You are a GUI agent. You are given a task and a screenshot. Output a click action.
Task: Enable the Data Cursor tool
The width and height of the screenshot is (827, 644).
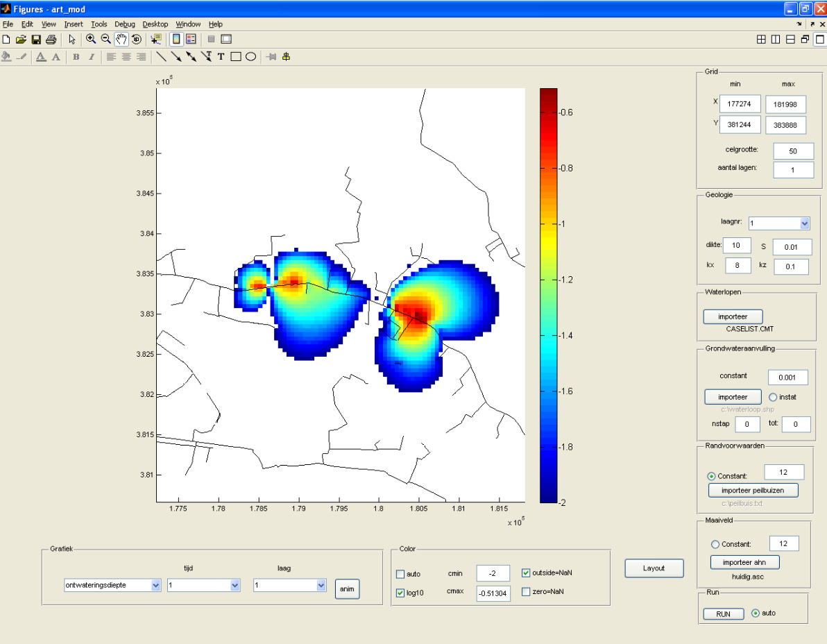coord(155,39)
